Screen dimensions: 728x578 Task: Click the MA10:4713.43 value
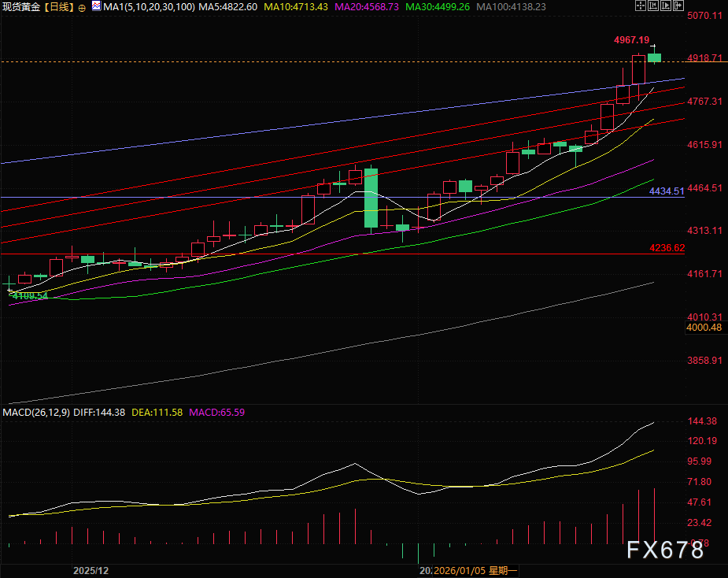click(296, 7)
